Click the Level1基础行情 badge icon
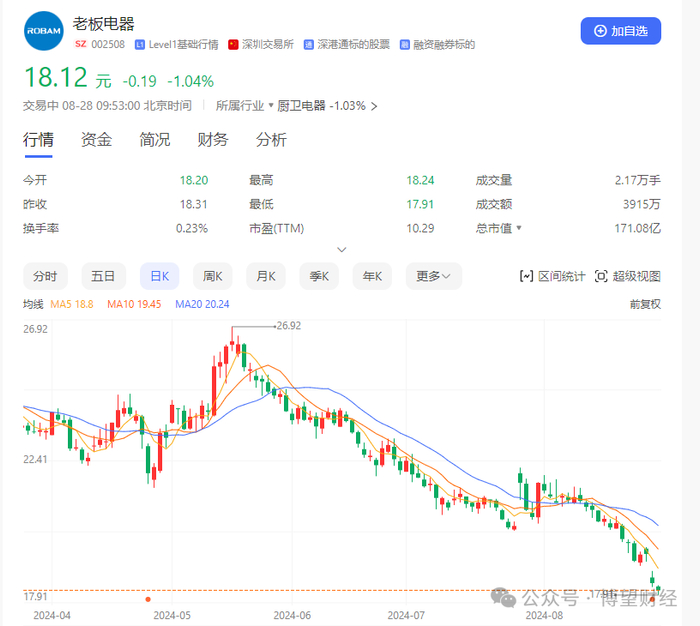 [x=140, y=45]
